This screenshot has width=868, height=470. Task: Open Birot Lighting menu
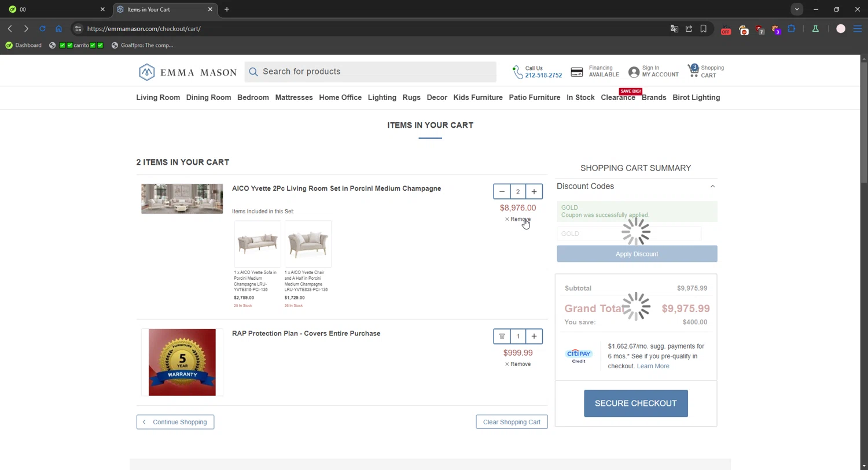click(x=696, y=97)
